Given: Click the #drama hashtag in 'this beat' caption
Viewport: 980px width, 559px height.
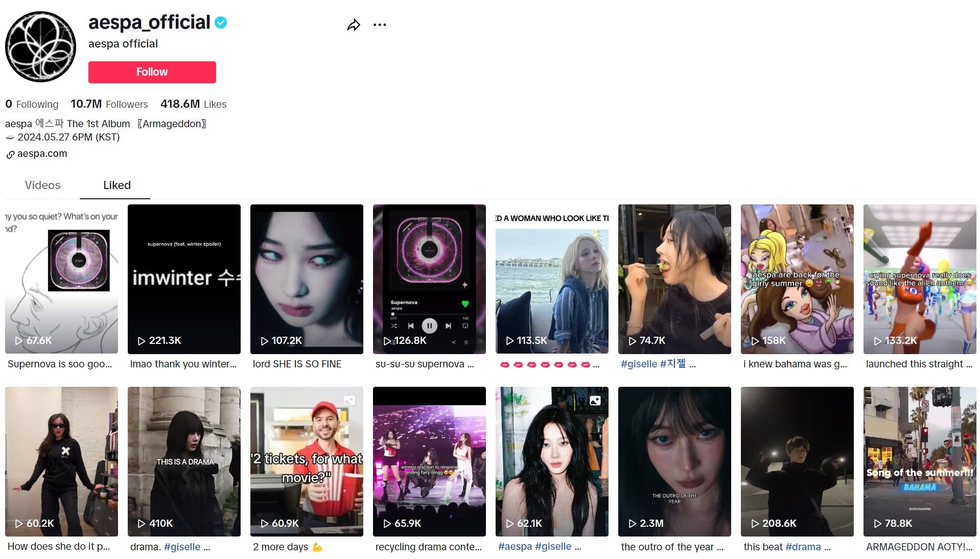Looking at the screenshot, I should [803, 547].
